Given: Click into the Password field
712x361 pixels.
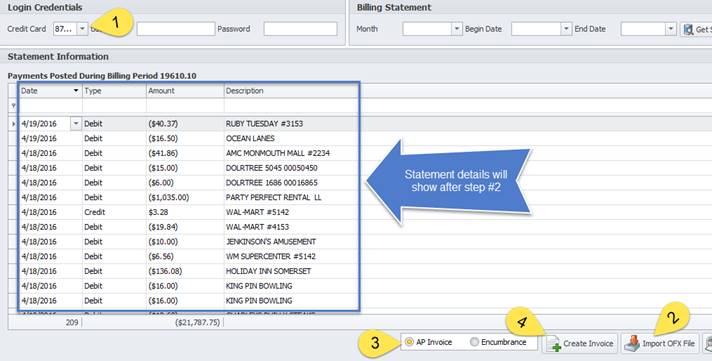Looking at the screenshot, I should coord(301,29).
